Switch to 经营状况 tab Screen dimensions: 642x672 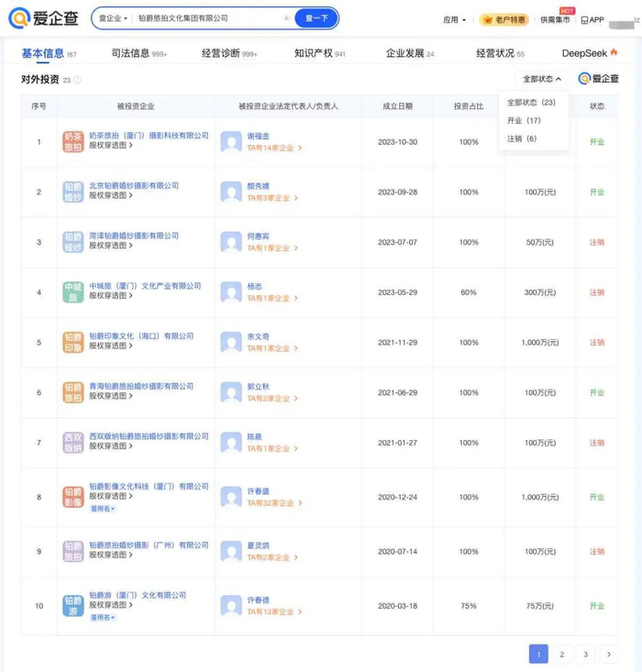500,53
